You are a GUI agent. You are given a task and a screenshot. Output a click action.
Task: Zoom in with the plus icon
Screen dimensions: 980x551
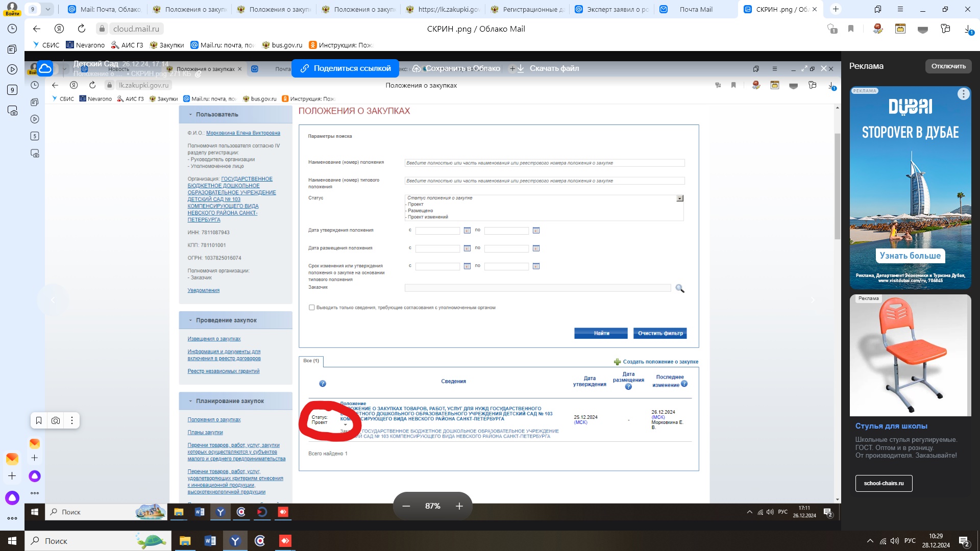(x=459, y=506)
